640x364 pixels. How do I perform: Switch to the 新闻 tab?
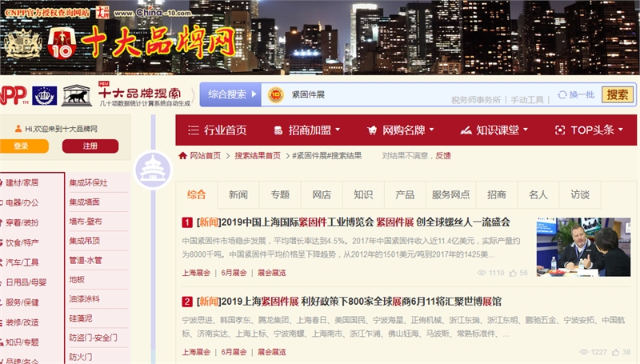click(238, 195)
